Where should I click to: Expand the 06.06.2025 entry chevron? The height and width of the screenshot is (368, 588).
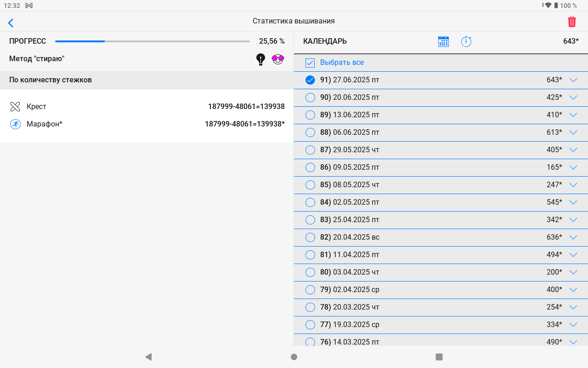(x=573, y=132)
